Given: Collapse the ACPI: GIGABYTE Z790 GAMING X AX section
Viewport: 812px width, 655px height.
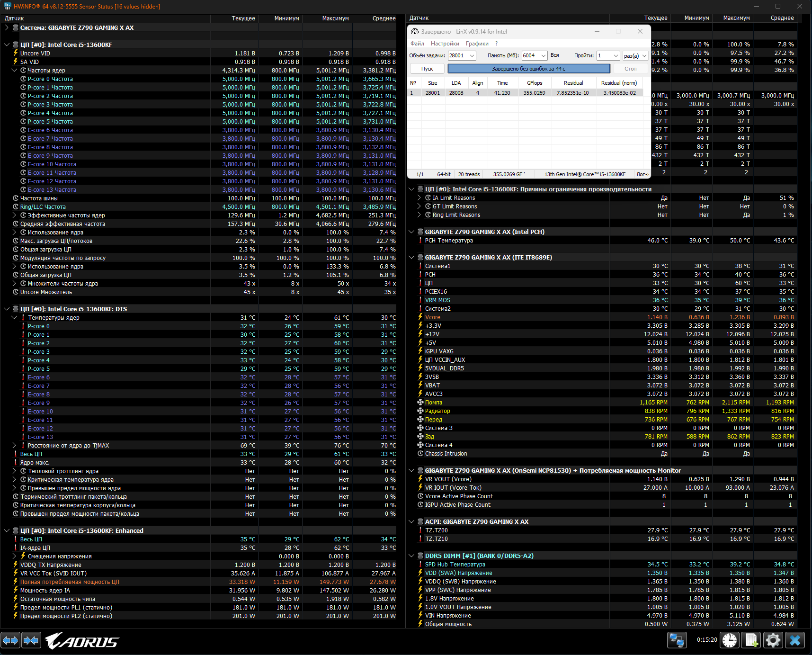Looking at the screenshot, I should [x=411, y=521].
